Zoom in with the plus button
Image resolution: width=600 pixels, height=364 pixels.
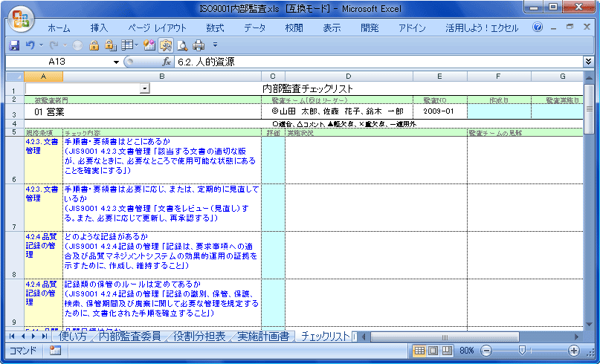coord(573,351)
